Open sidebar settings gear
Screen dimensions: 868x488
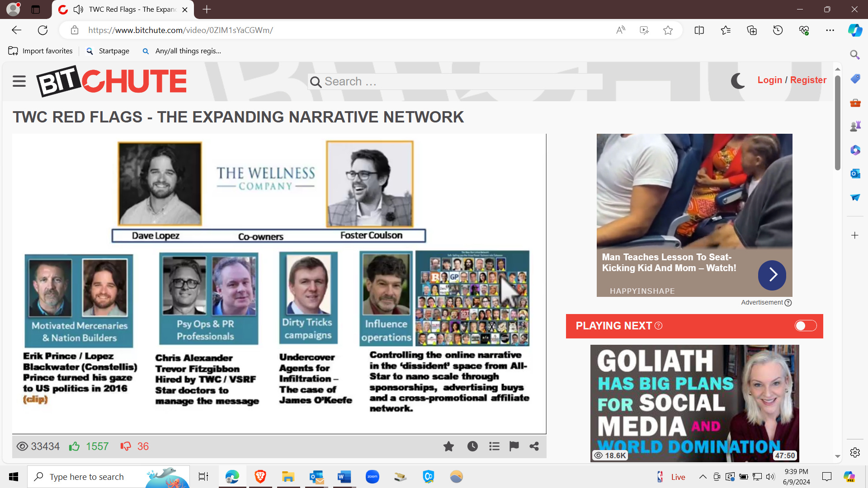coord(854,452)
